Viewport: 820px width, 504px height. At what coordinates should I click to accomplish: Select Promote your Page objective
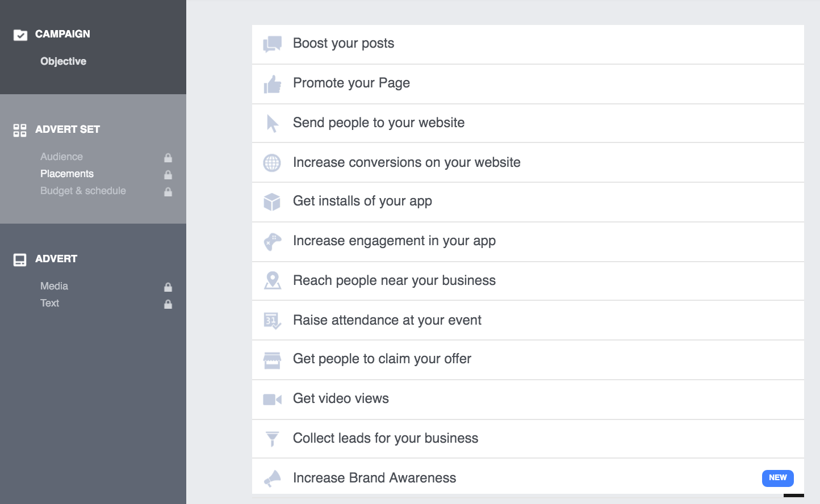pos(528,84)
